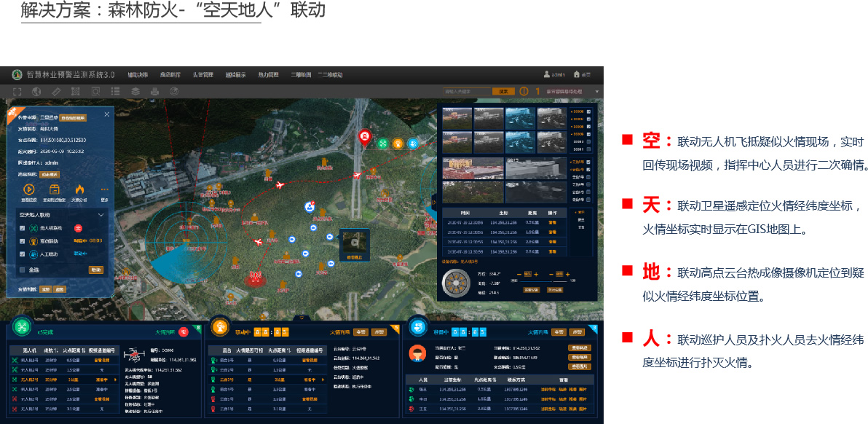Click the 联动 button in linkage panel
The width and height of the screenshot is (868, 424).
coord(95,269)
